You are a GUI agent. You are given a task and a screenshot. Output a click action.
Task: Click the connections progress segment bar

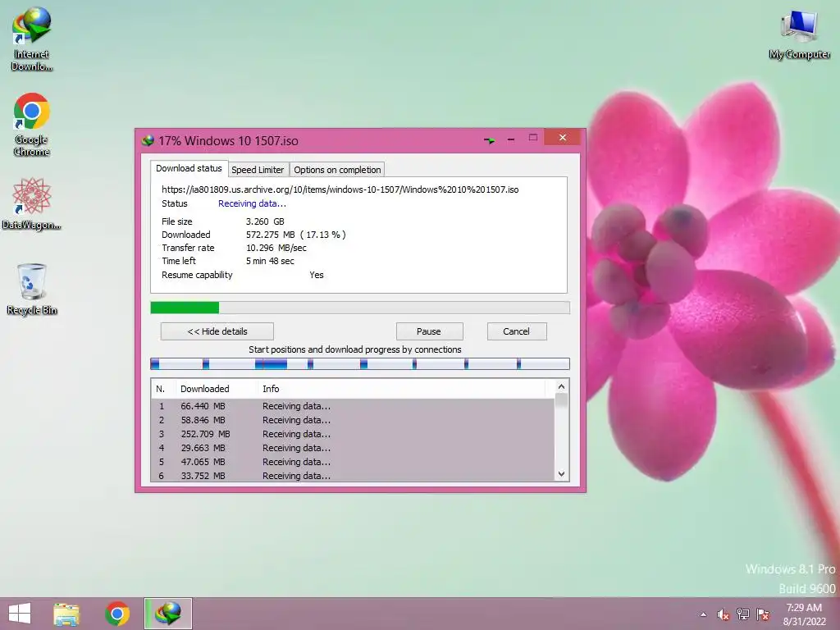360,364
